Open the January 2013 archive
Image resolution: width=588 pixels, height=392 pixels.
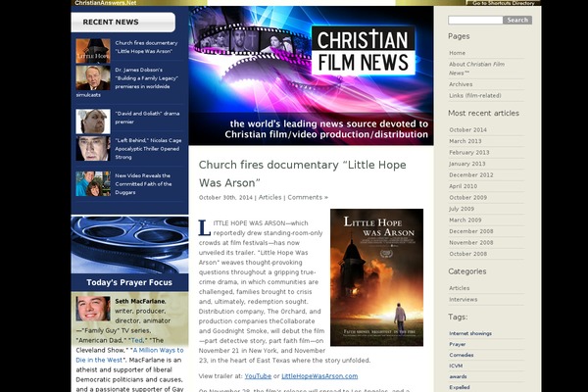click(x=466, y=164)
